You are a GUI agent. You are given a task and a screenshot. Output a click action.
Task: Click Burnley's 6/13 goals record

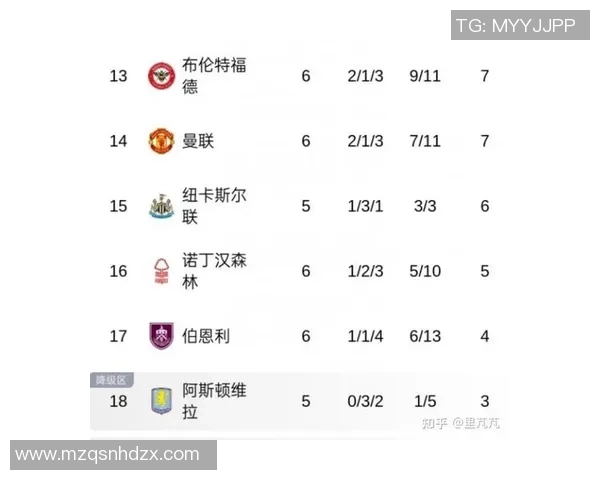tap(425, 336)
